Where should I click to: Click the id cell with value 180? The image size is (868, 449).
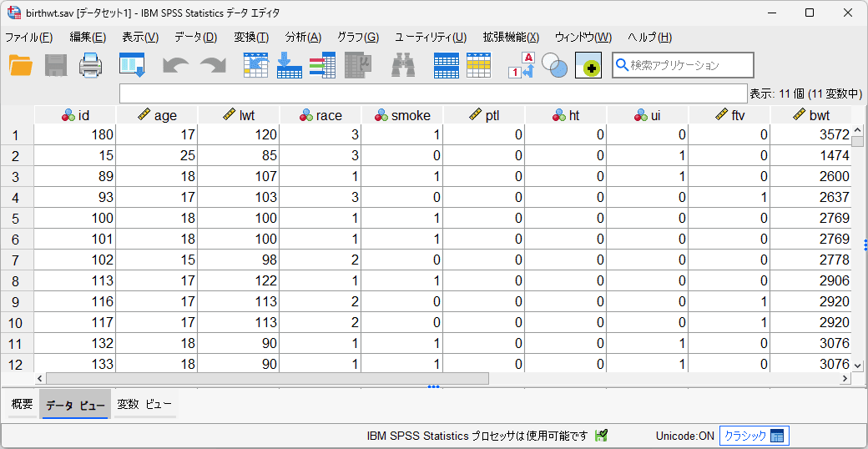pyautogui.click(x=75, y=134)
